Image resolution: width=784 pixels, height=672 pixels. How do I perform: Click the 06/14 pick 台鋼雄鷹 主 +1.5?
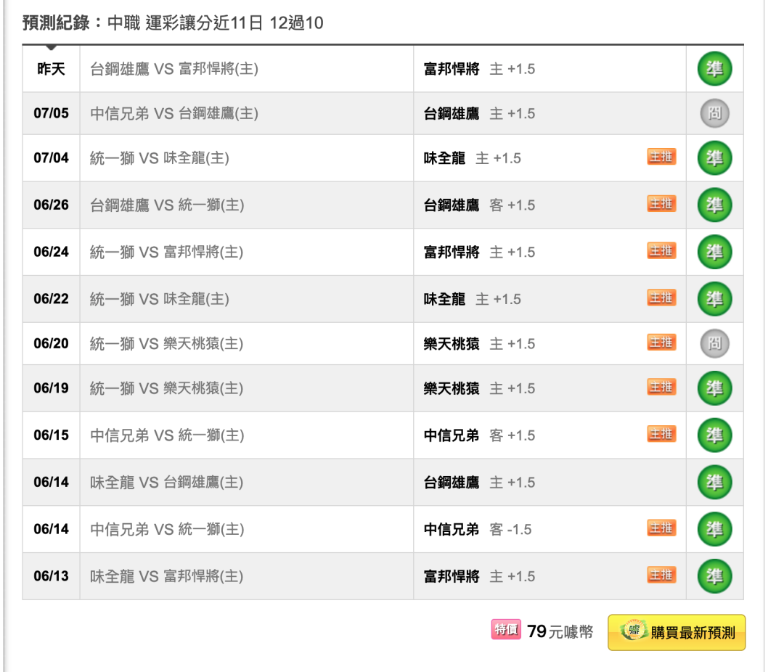pos(479,482)
